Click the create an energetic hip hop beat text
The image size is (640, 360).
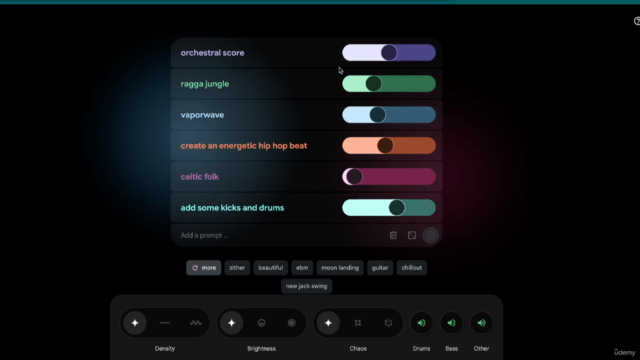[244, 146]
